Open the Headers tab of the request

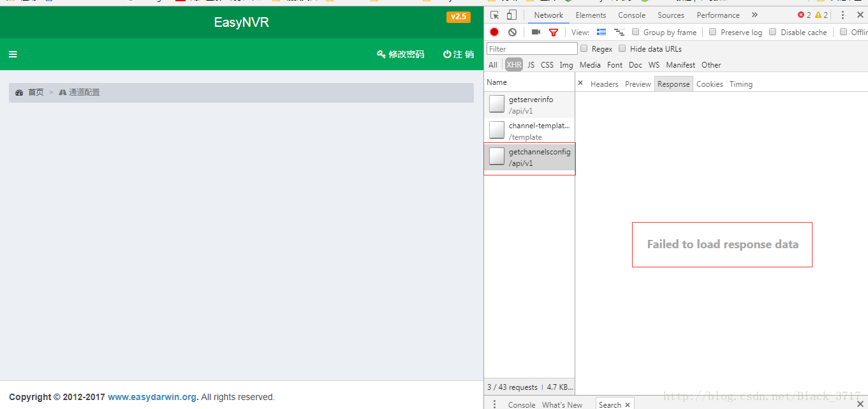pyautogui.click(x=604, y=84)
